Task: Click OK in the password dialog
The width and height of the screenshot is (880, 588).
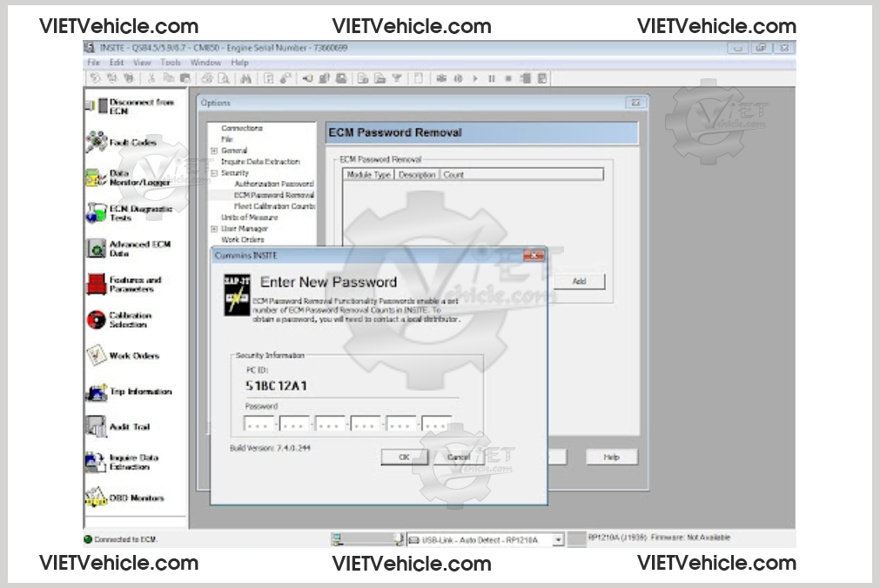Action: [x=404, y=457]
